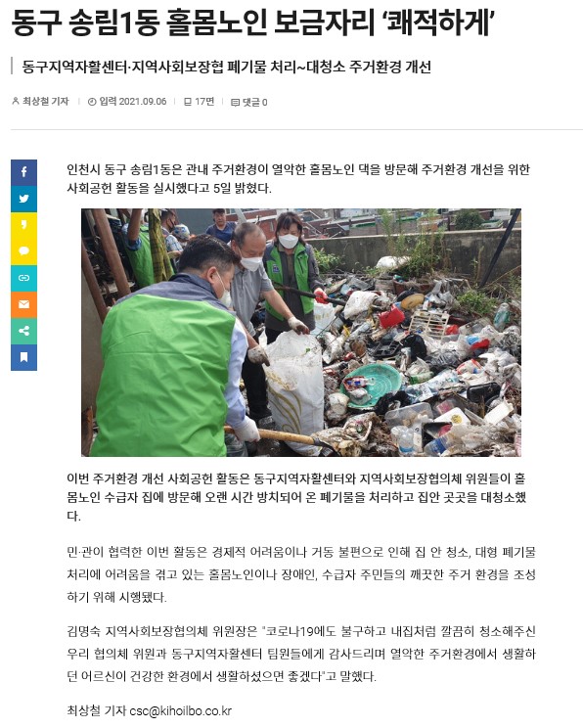Viewport: 583px width, 728px height.
Task: Share article on Facebook
Action: click(x=23, y=172)
